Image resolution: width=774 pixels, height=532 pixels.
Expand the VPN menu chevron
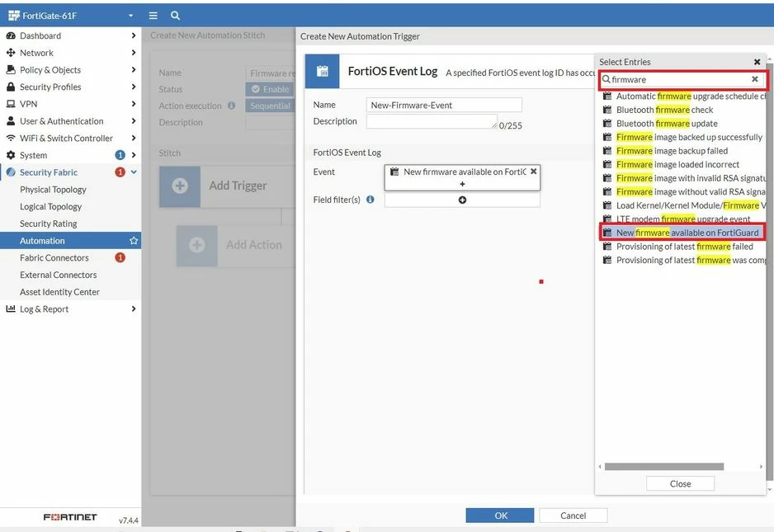tap(134, 104)
